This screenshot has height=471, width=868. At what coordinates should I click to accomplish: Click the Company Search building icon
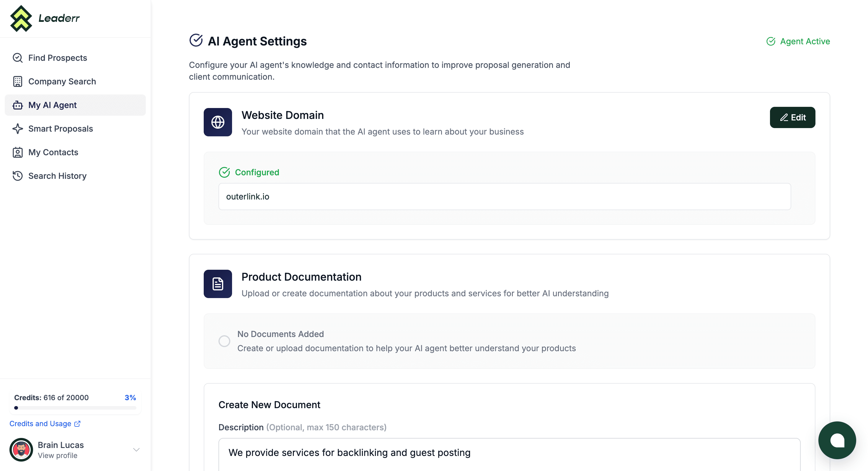pyautogui.click(x=17, y=81)
